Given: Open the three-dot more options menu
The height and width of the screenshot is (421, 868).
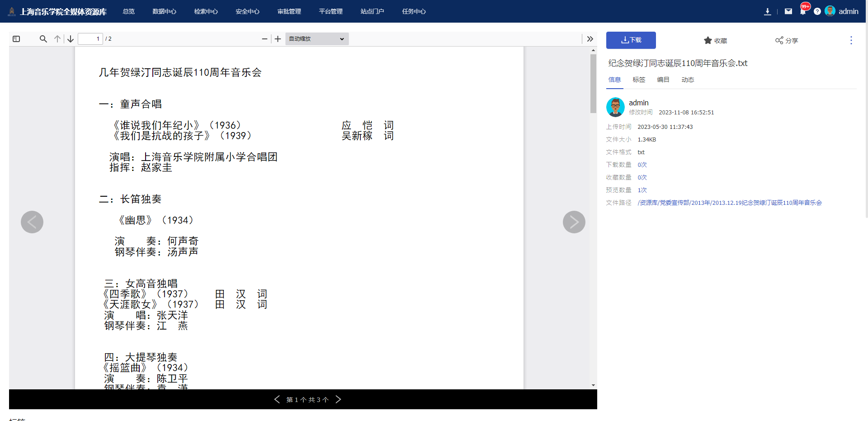Looking at the screenshot, I should click(851, 40).
